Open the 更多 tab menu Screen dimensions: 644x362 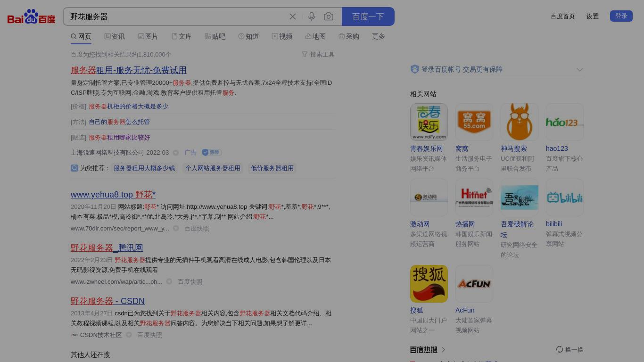[379, 36]
